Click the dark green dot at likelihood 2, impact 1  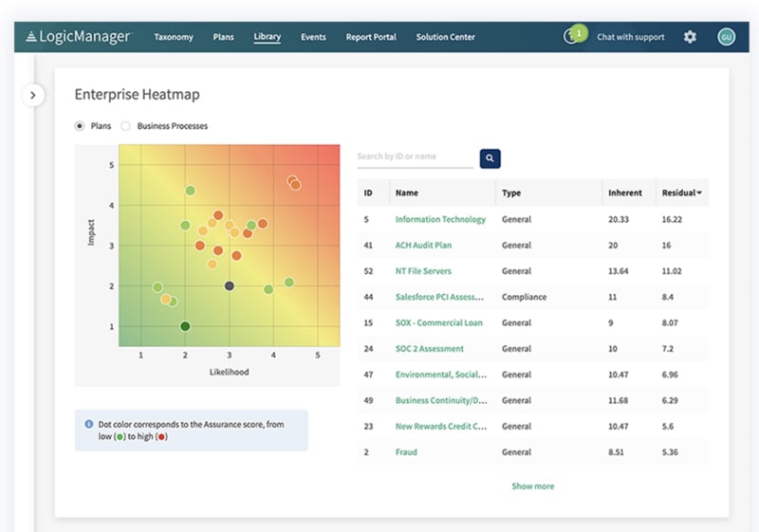[185, 326]
